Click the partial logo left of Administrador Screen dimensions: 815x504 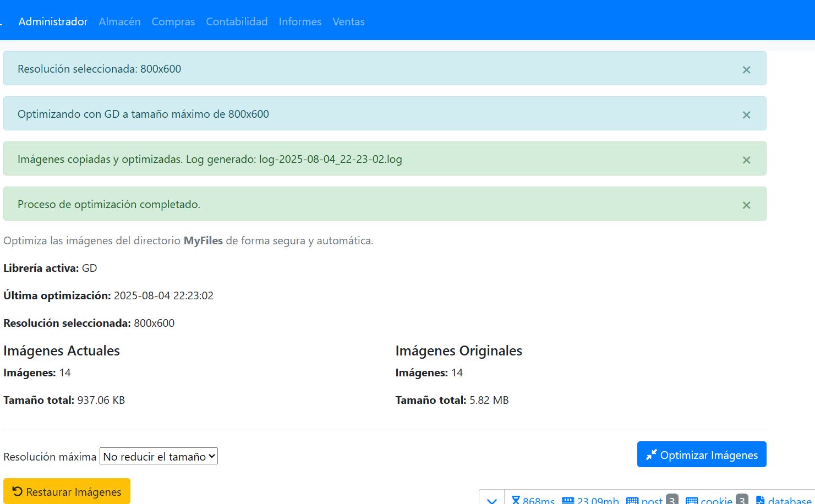[2, 22]
